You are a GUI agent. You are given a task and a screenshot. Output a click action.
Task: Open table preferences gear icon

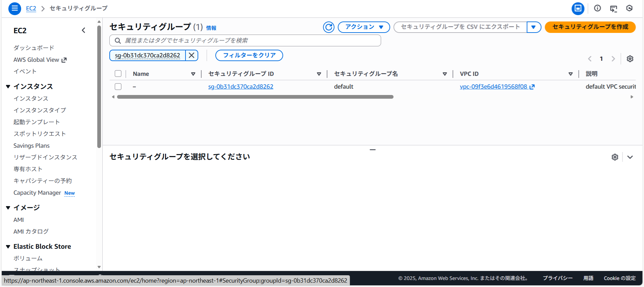pyautogui.click(x=630, y=59)
